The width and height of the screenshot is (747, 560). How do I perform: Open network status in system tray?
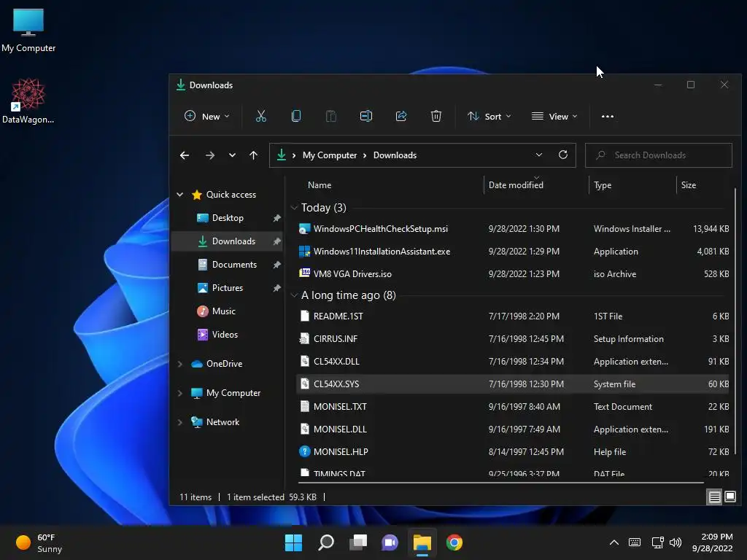tap(657, 542)
